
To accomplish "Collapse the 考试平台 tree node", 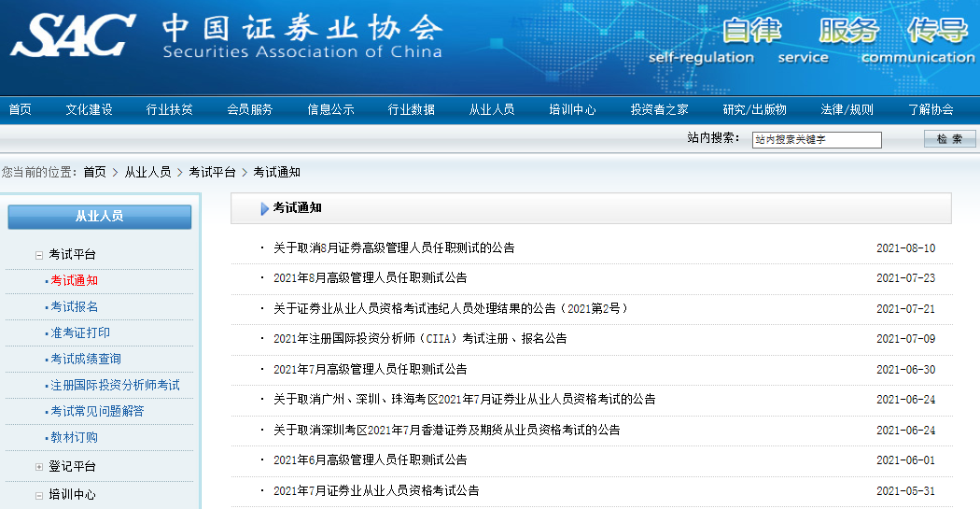I will click(39, 255).
